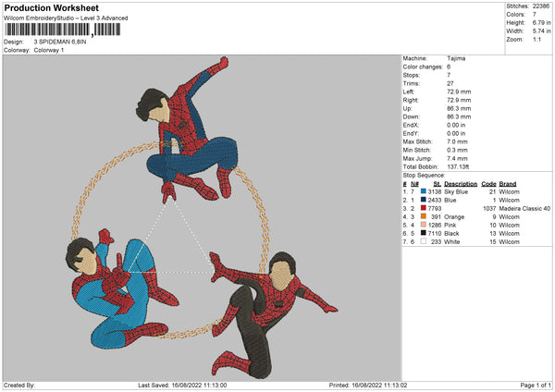This screenshot has width=555, height=392.
Task: Click the Created By label
Action: [19, 386]
